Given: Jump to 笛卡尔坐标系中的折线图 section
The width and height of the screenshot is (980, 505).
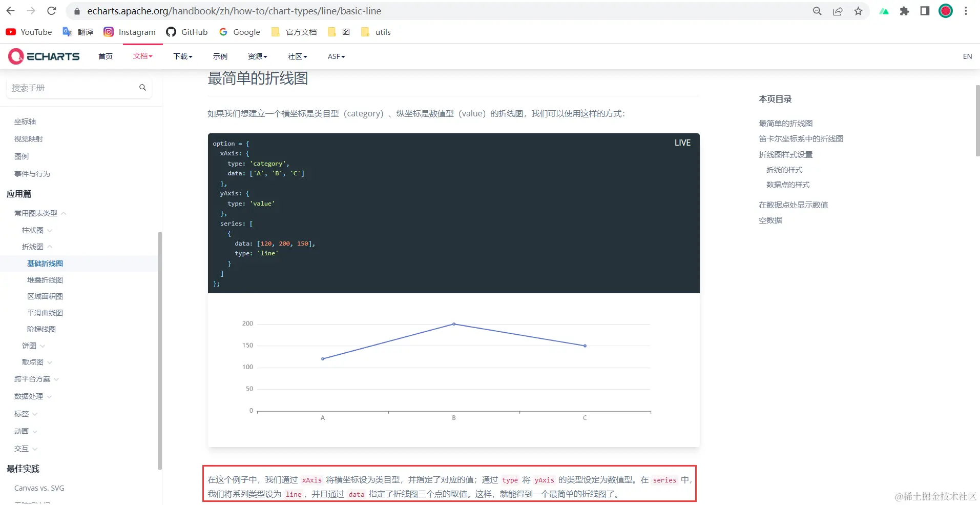Looking at the screenshot, I should pos(801,138).
